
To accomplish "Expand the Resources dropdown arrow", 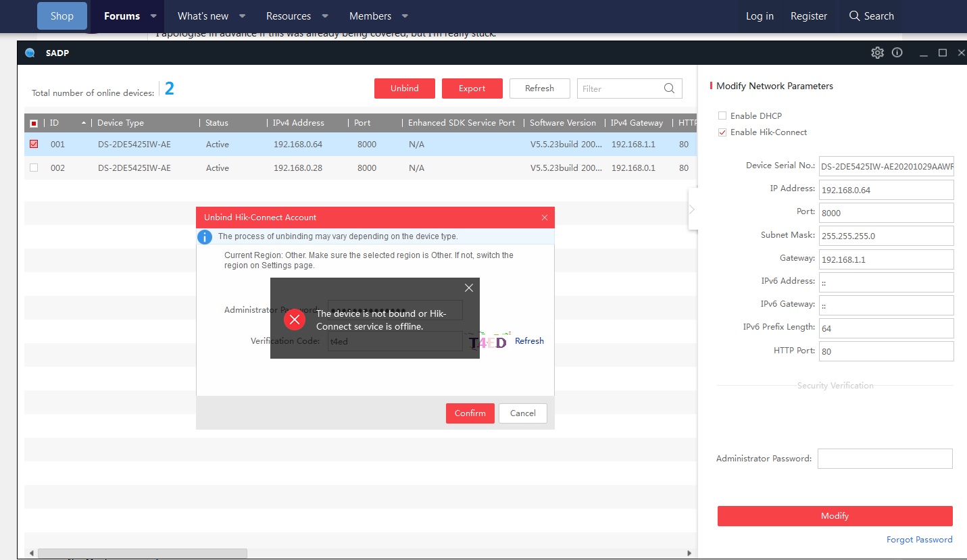I will click(324, 16).
